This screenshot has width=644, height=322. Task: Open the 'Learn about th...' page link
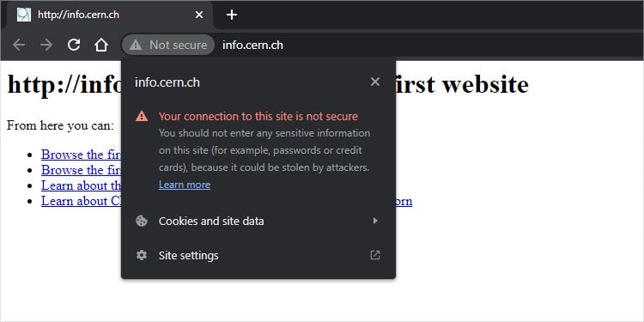(x=81, y=185)
